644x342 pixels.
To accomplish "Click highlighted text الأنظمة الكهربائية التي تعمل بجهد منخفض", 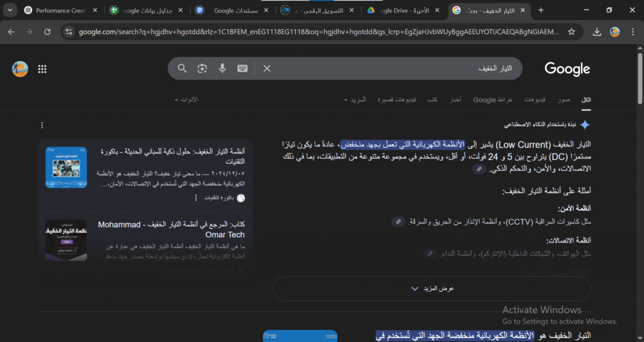I will 402,145.
